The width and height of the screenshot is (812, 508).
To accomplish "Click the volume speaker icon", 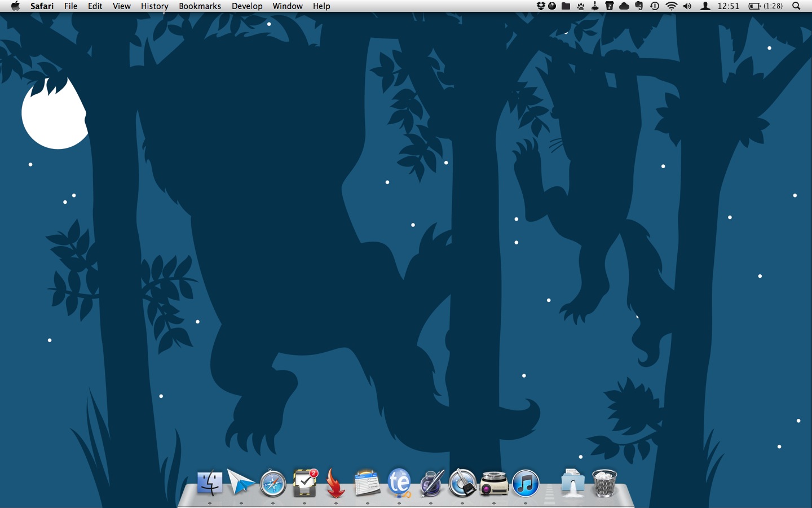I will point(687,6).
